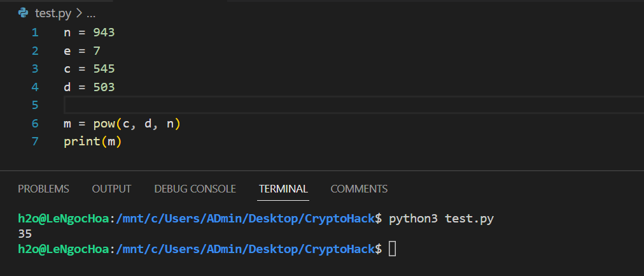Click line number 4 in the gutter
This screenshot has width=644, height=276.
(x=34, y=87)
